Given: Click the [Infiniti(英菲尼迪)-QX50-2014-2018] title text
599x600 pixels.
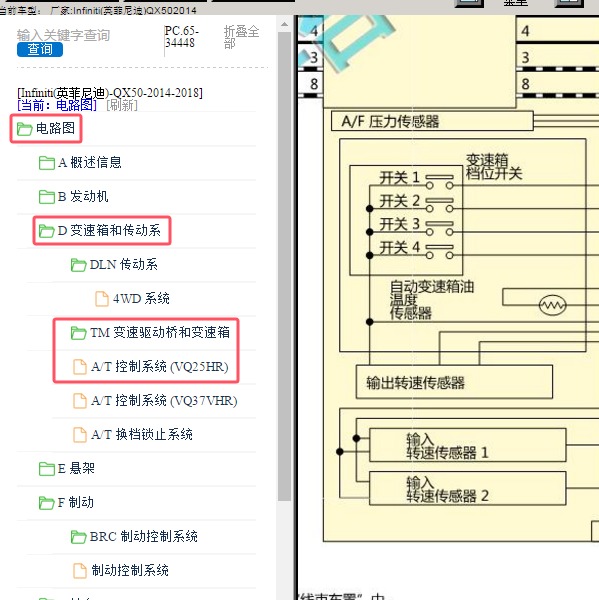Looking at the screenshot, I should [x=110, y=93].
